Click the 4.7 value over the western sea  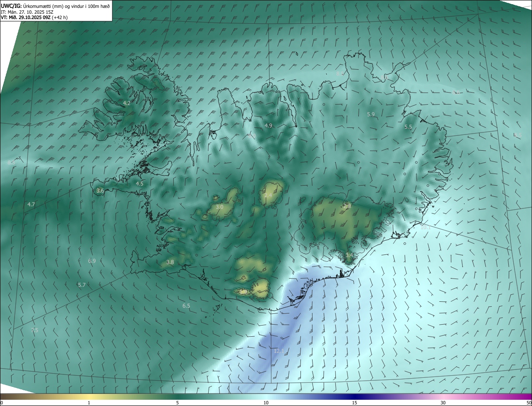point(31,204)
